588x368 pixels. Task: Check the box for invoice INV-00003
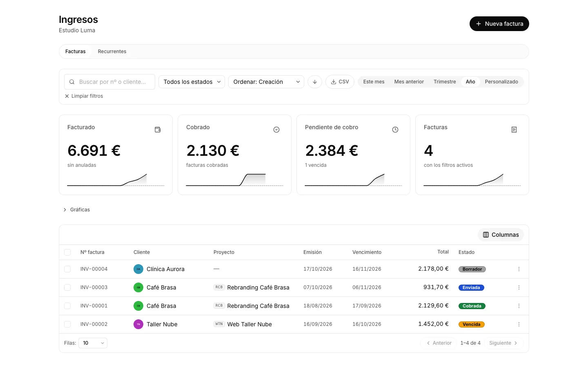(67, 287)
